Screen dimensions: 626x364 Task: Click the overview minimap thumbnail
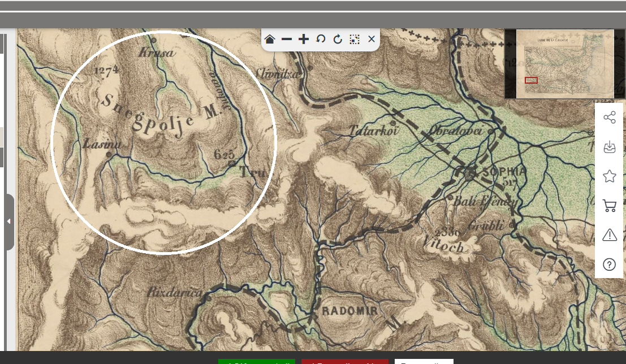[x=564, y=64]
